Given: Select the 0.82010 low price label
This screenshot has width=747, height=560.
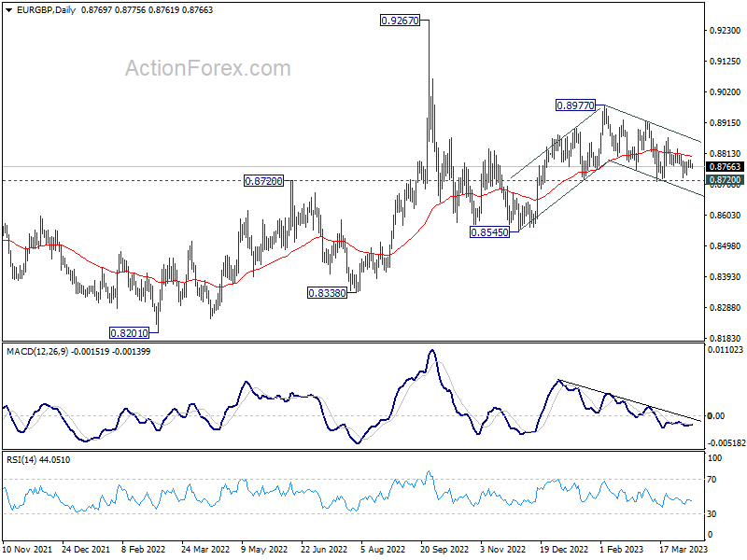Looking at the screenshot, I should (130, 333).
